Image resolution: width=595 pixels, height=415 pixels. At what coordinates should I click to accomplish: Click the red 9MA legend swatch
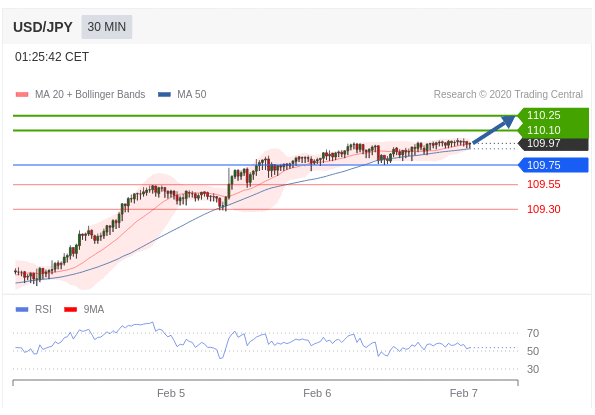click(71, 310)
